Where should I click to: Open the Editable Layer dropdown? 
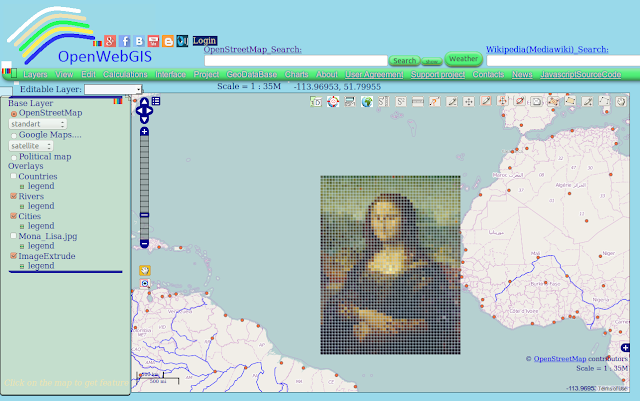click(113, 89)
